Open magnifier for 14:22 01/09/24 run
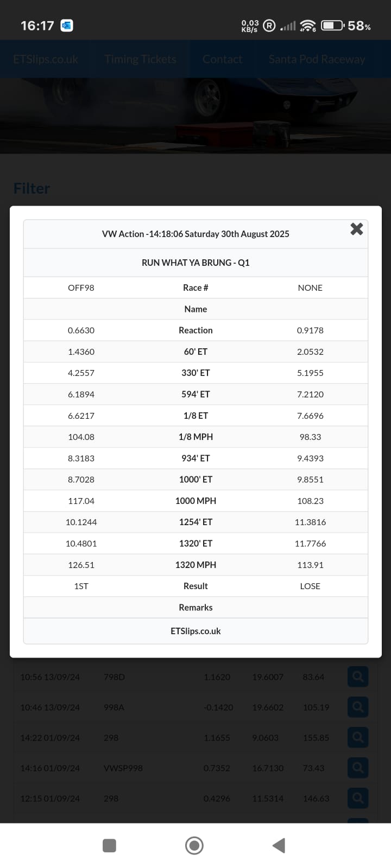Viewport: 391px width, 868px height. tap(358, 737)
